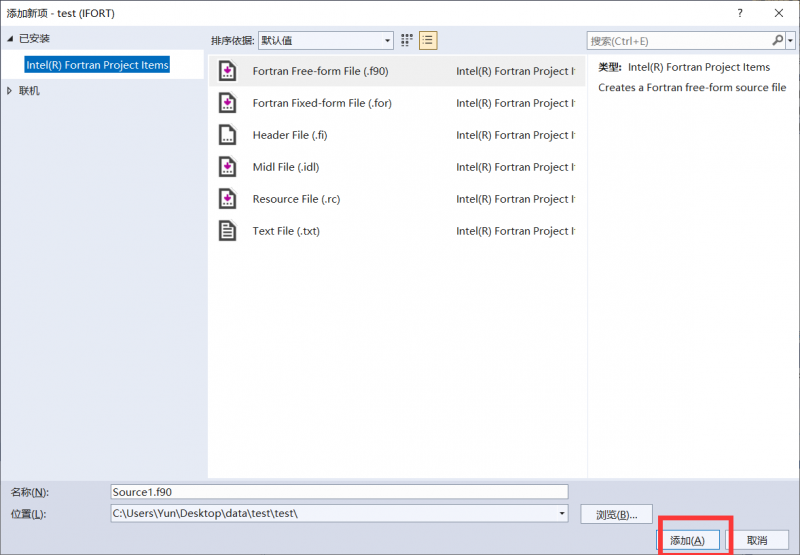Open the sort-by 默认值 dropdown
The image size is (800, 555).
[325, 40]
